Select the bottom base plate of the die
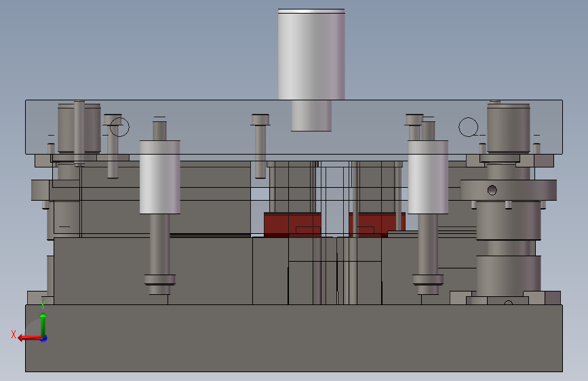Image resolution: width=588 pixels, height=381 pixels. coord(294,338)
